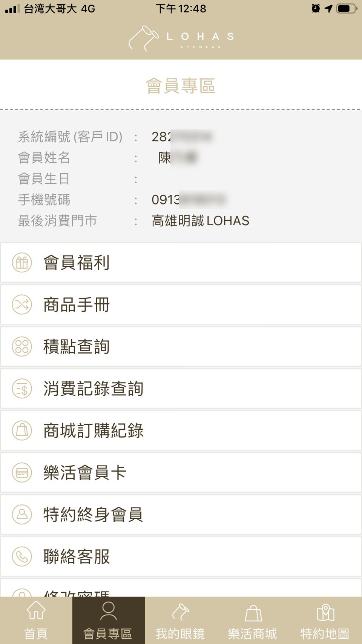Tap the shopping bag icon beside 商城訂購紀錄
The width and height of the screenshot is (362, 644).
(22, 430)
